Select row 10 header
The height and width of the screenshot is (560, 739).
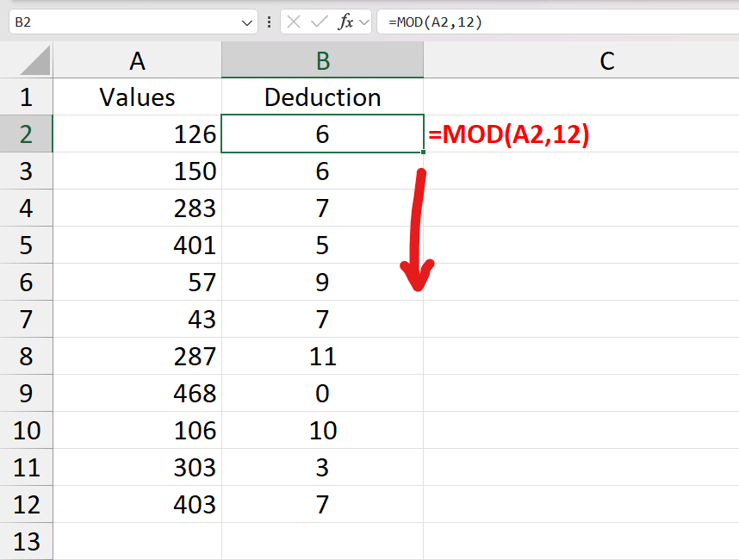[26, 430]
